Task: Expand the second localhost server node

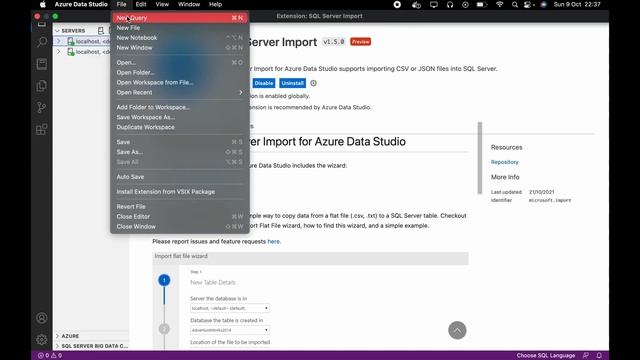Action: coord(58,52)
